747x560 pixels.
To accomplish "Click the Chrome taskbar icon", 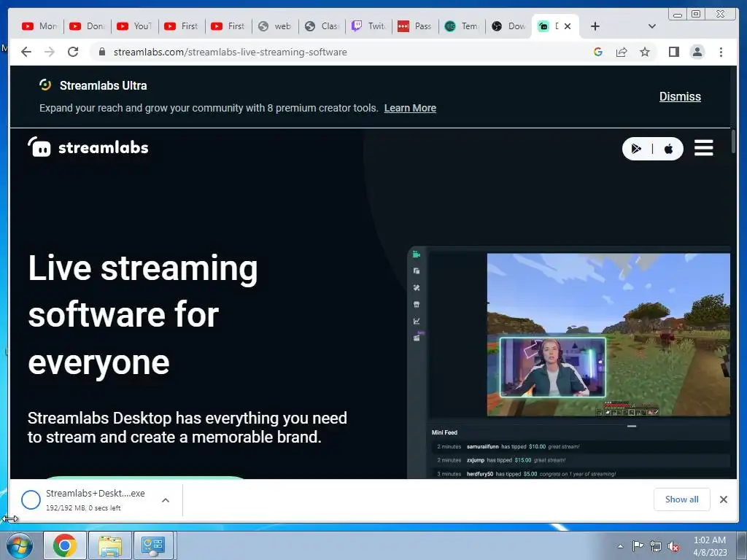I will (x=65, y=545).
